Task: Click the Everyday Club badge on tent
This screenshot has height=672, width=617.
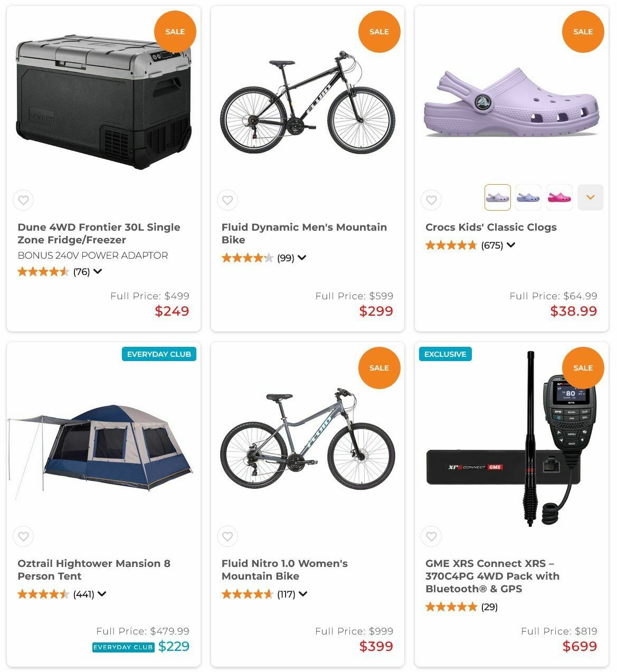Action: [159, 354]
